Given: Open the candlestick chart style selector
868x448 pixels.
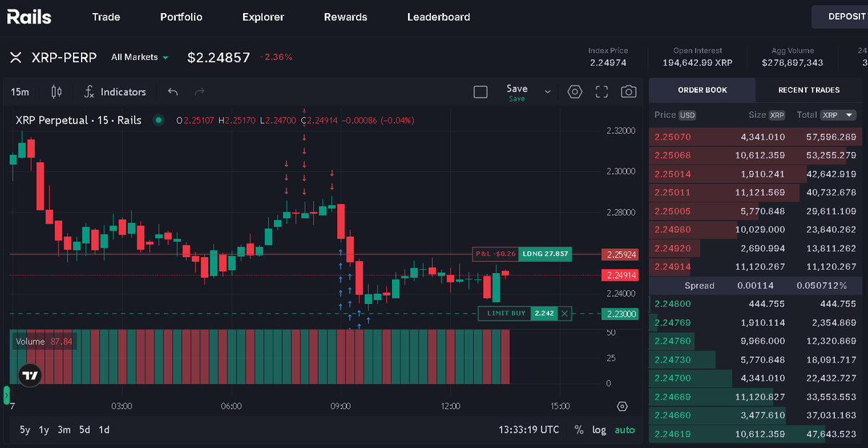Looking at the screenshot, I should [57, 92].
